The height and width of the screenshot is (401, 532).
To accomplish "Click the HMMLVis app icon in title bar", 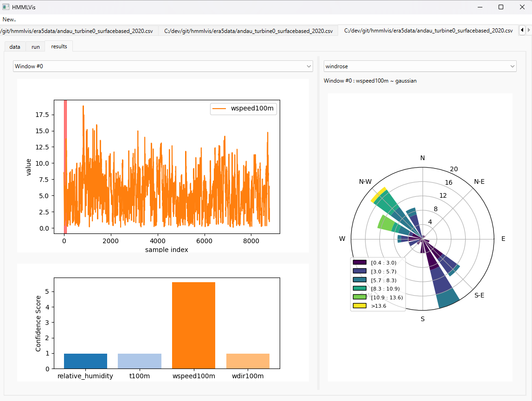I will tap(6, 7).
